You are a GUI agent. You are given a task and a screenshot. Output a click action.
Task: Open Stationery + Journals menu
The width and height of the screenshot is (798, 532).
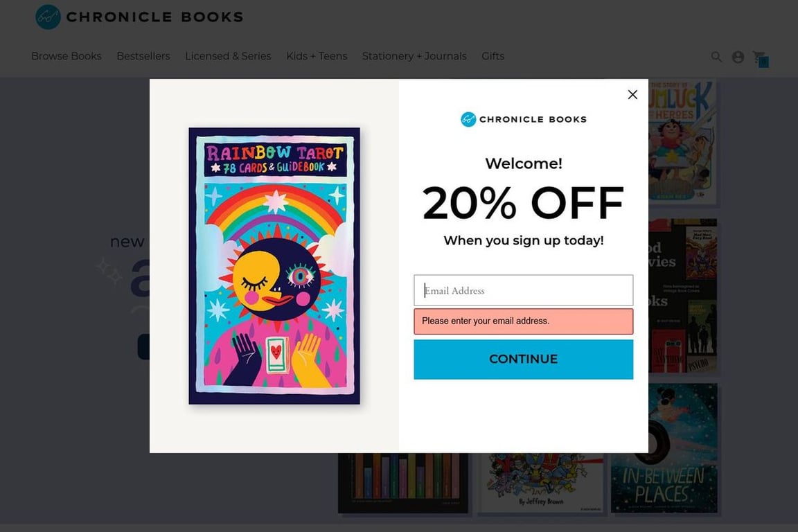[414, 56]
